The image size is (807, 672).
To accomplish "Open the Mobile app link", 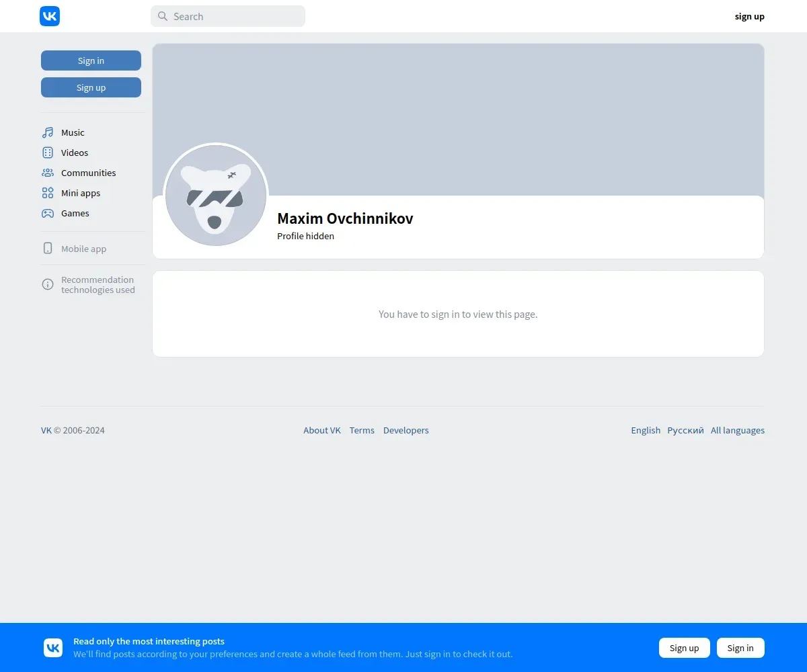I will pyautogui.click(x=84, y=249).
